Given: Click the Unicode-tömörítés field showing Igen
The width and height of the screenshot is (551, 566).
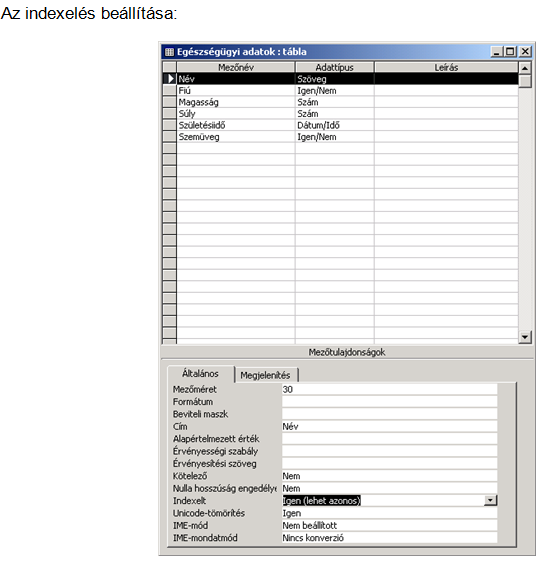Looking at the screenshot, I should click(x=389, y=513).
